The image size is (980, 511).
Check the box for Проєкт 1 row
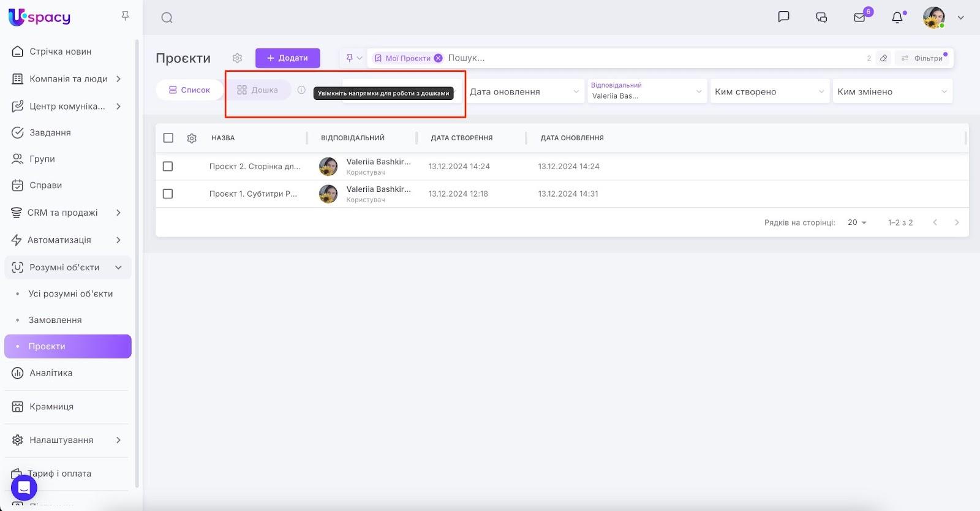tap(168, 194)
